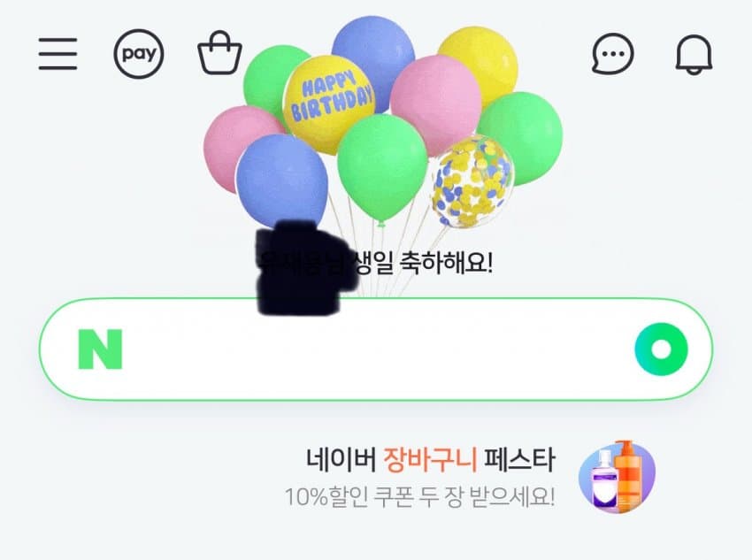Click inside the Naver search field
This screenshot has height=560, width=752.
point(375,349)
